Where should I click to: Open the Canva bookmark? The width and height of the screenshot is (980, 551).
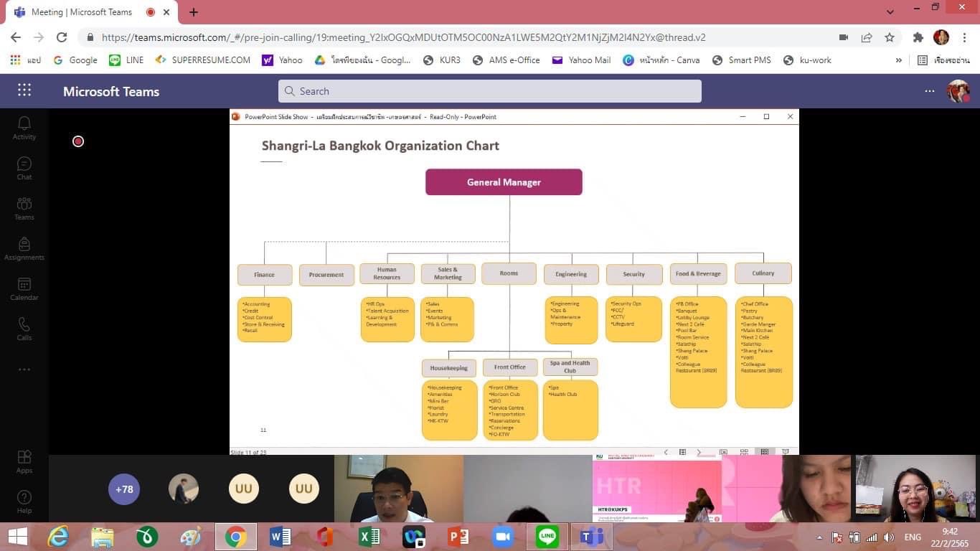point(661,60)
